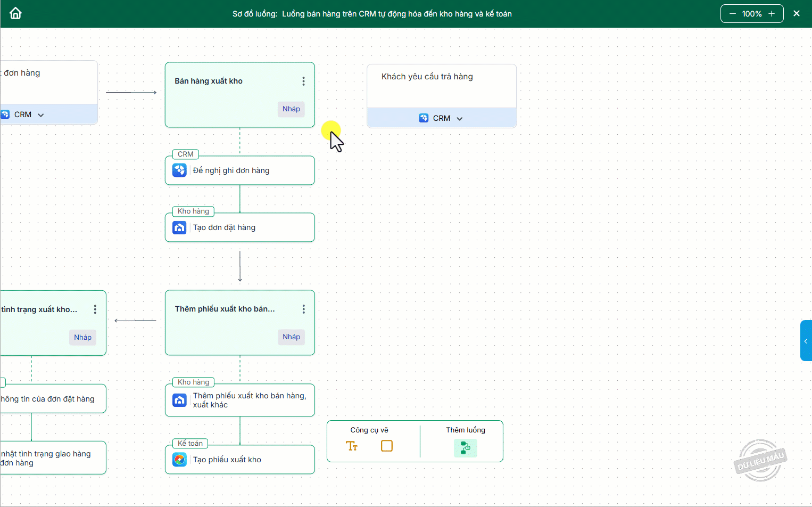812x507 pixels.
Task: Expand CRM dropdown in Khách yêu cầu trả hàng card
Action: [460, 119]
